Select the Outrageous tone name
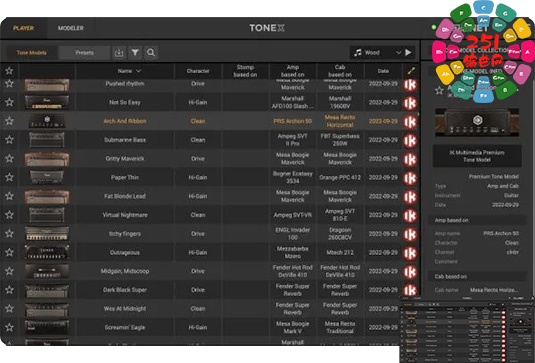 125,252
